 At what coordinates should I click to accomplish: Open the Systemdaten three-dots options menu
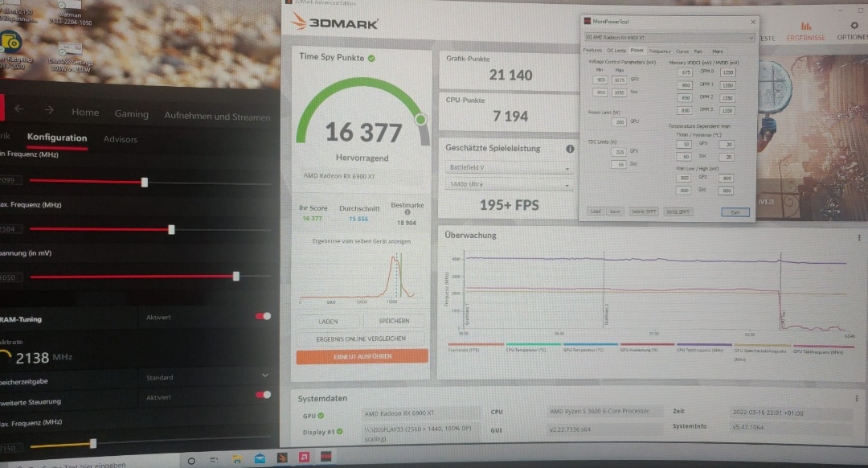pos(857,398)
